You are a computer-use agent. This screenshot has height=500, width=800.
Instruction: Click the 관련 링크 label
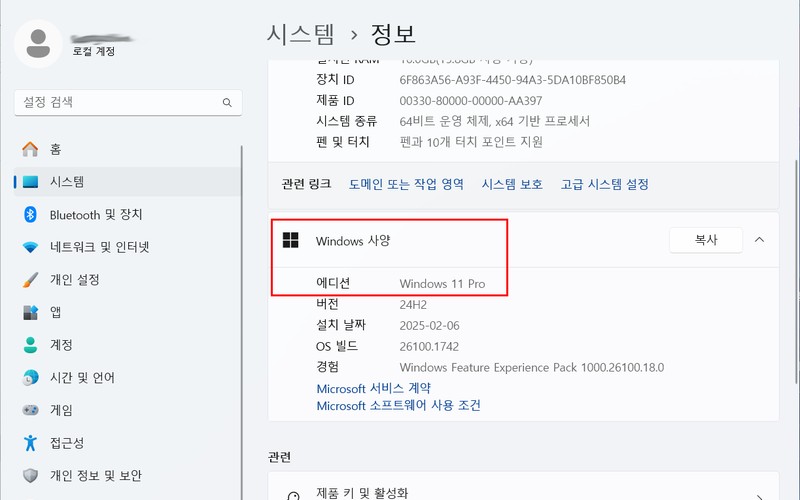306,184
